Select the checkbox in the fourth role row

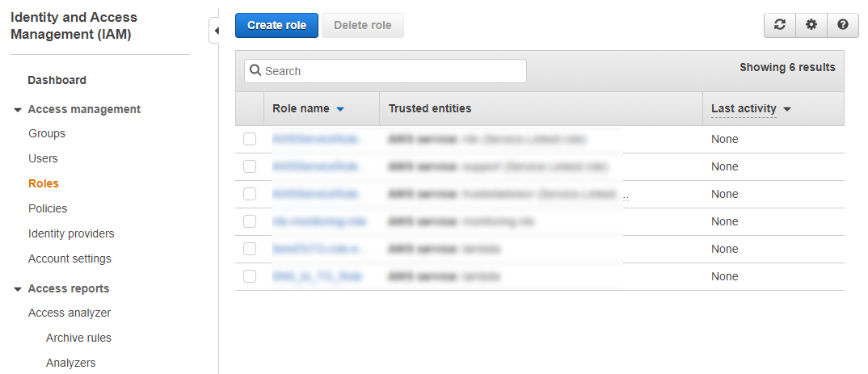[250, 221]
